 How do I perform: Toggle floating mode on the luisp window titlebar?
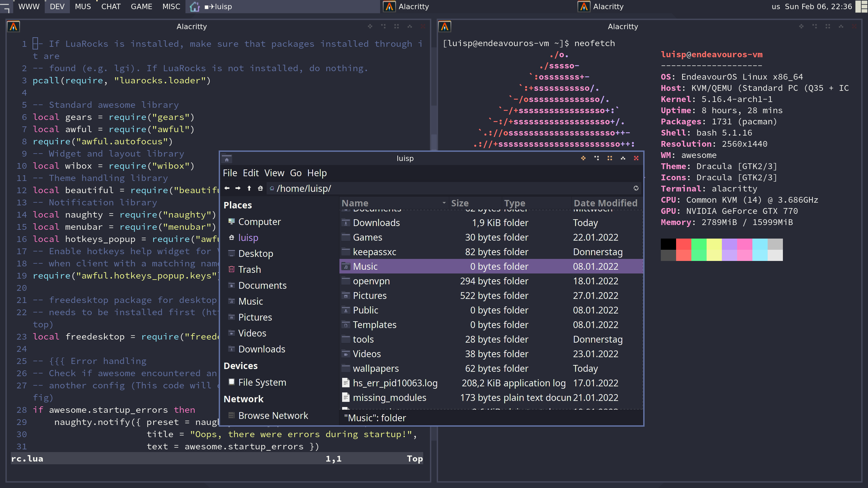coord(583,158)
